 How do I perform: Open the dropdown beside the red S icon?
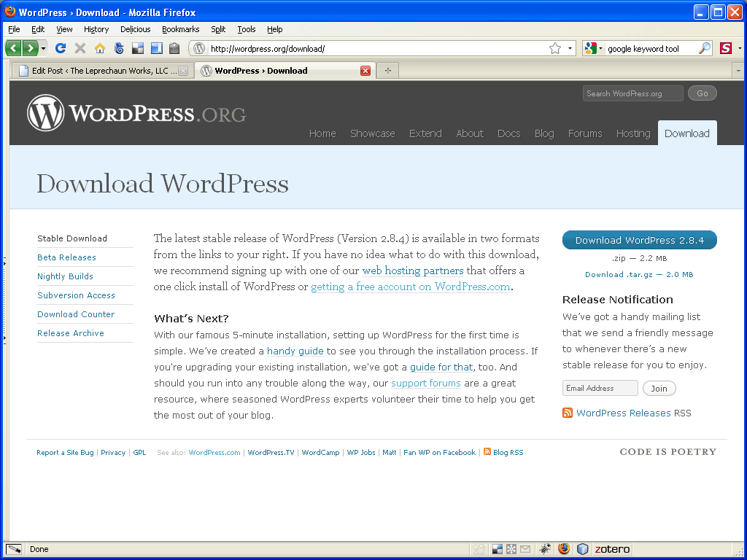tap(740, 49)
